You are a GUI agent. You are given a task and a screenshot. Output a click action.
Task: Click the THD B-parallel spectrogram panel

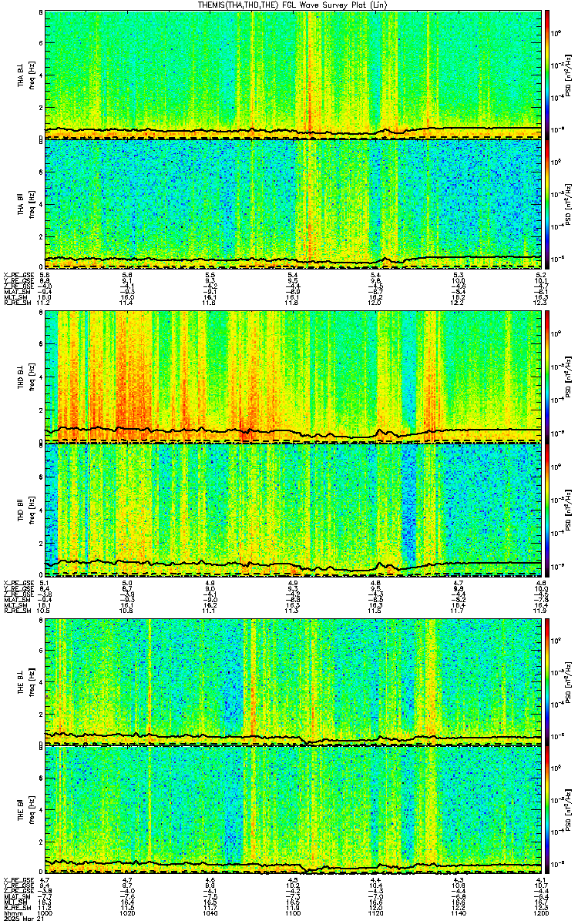click(x=293, y=509)
